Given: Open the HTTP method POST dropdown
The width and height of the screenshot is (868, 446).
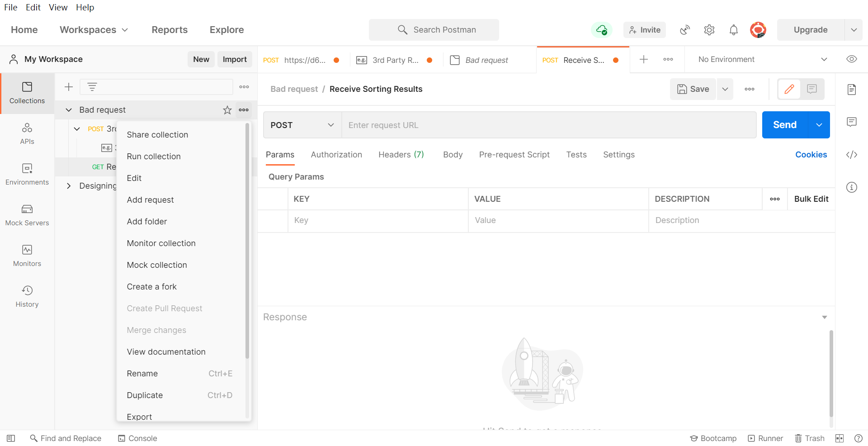Looking at the screenshot, I should [x=302, y=125].
